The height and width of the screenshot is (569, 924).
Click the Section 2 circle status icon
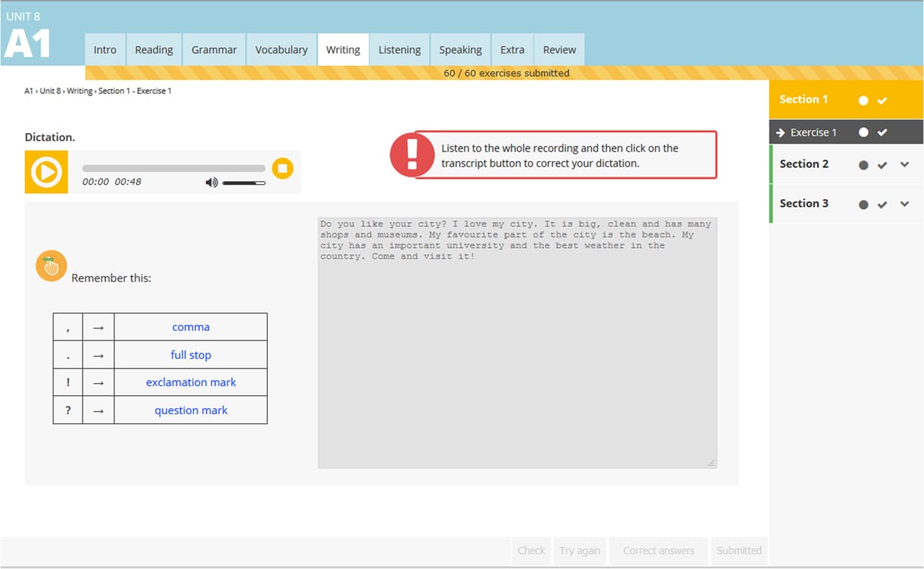pyautogui.click(x=863, y=165)
